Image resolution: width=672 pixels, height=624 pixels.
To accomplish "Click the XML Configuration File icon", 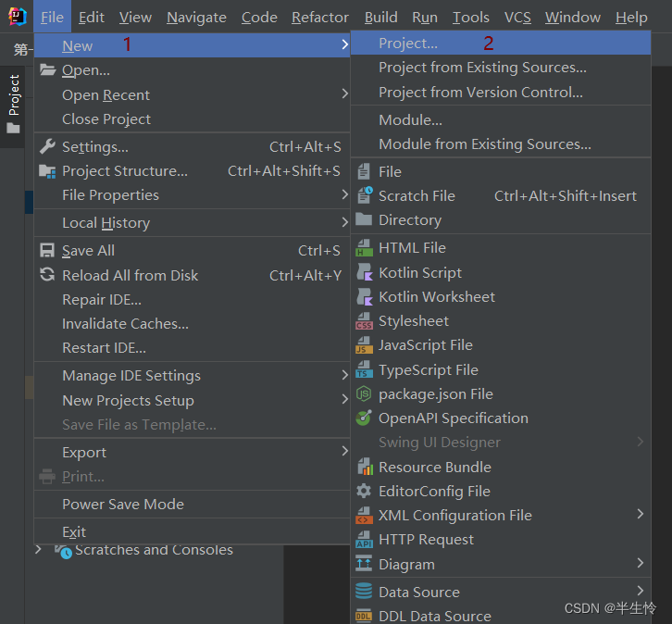I will point(364,515).
